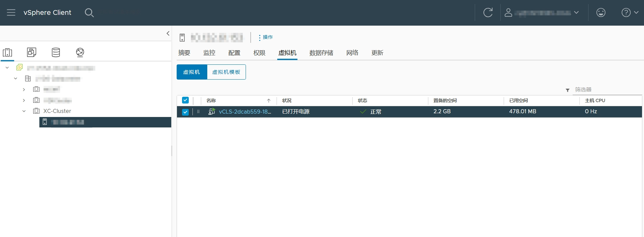Open the vCLS-2dcab559 virtual machine link
Viewport: 644px width, 237px height.
pos(245,112)
